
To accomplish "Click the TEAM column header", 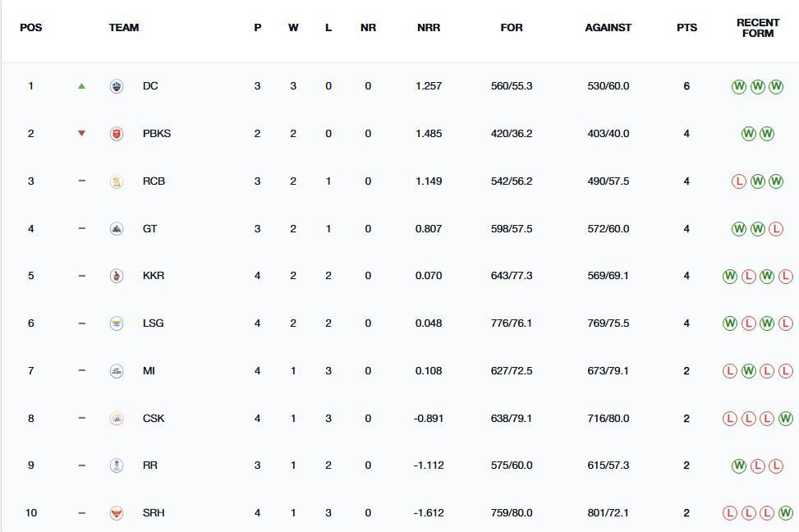I will tap(124, 27).
